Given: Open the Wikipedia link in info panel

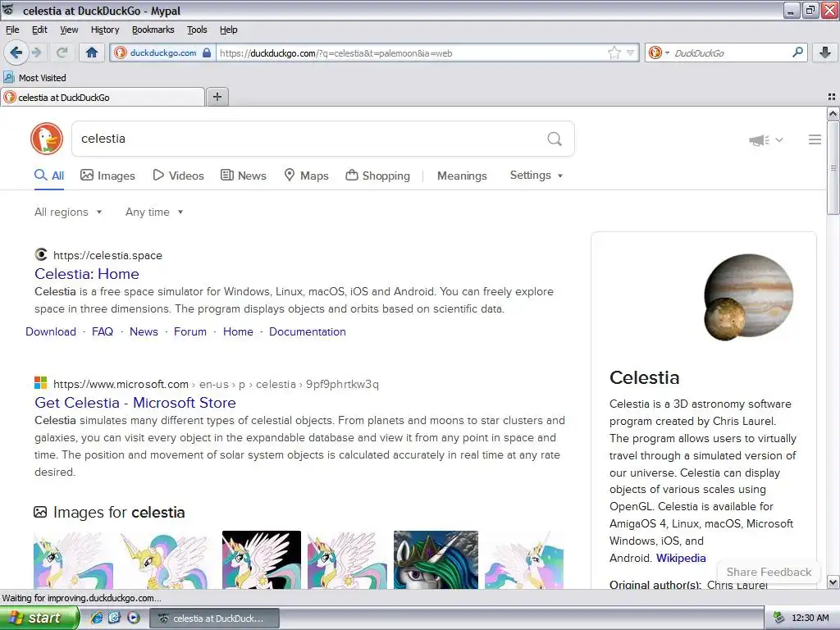Looking at the screenshot, I should 681,558.
